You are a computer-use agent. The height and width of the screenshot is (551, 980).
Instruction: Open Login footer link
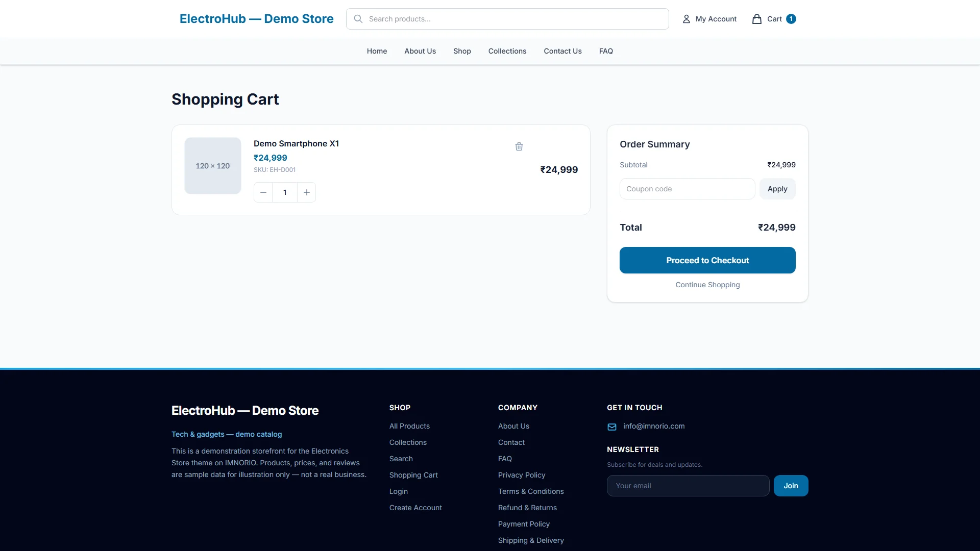tap(398, 491)
